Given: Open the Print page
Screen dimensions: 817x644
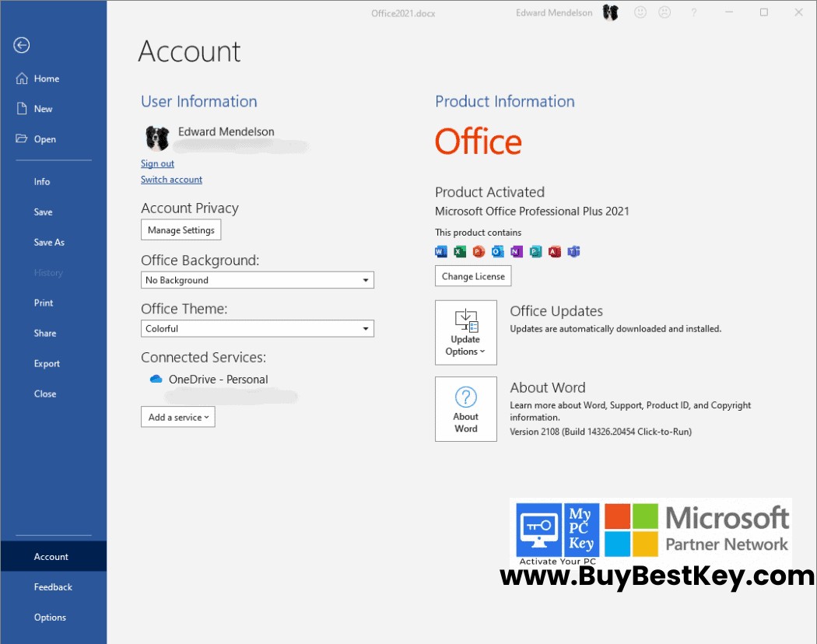Looking at the screenshot, I should (x=44, y=303).
